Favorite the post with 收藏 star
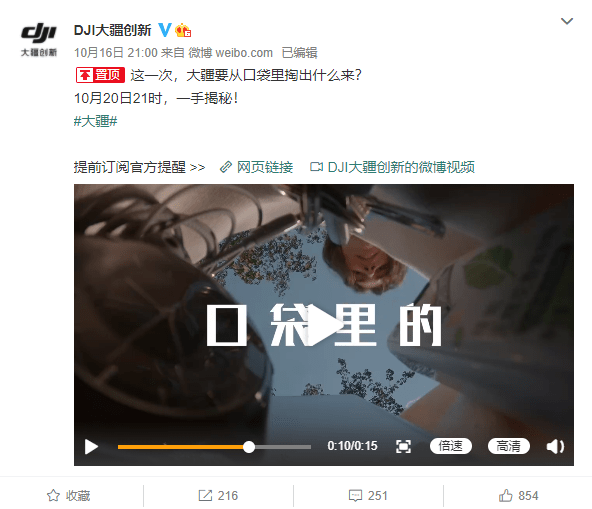This screenshot has width=592, height=509. coord(68,496)
